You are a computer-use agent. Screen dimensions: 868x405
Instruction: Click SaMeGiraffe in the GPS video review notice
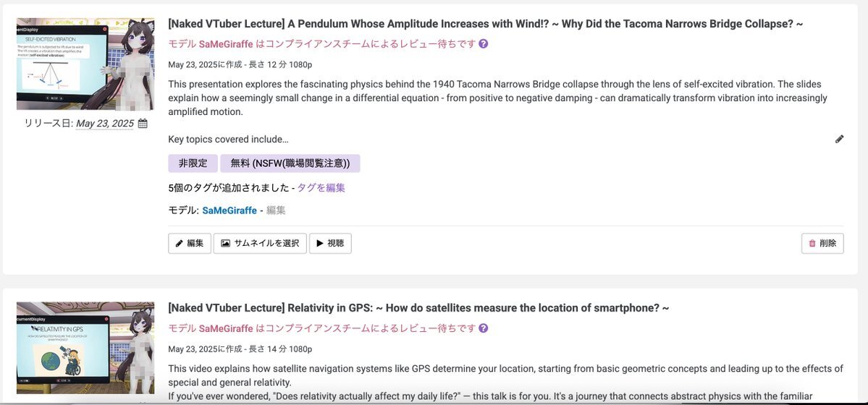pos(226,328)
